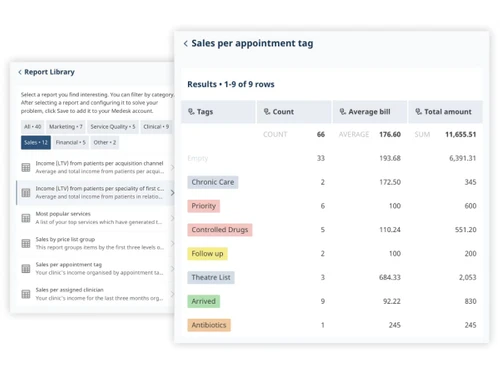This screenshot has width=500, height=375.
Task: Expand Income per acquisition channel report chevron
Action: 172,167
